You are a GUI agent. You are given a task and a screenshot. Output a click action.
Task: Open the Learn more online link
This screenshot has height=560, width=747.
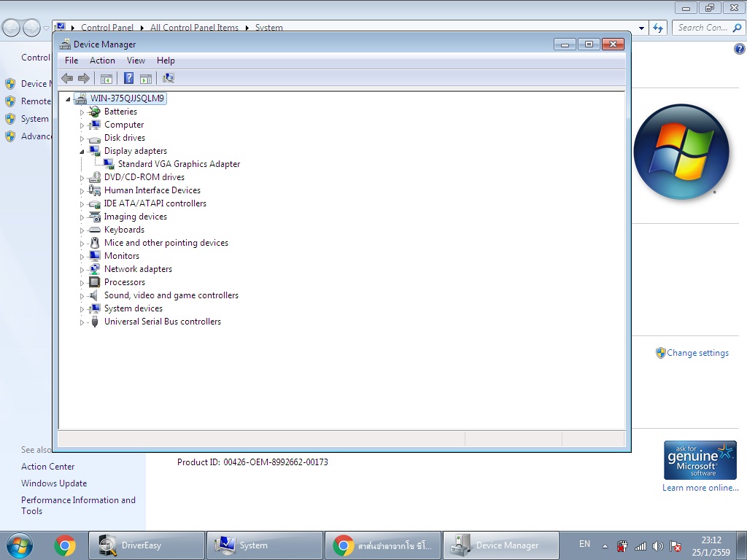[700, 488]
